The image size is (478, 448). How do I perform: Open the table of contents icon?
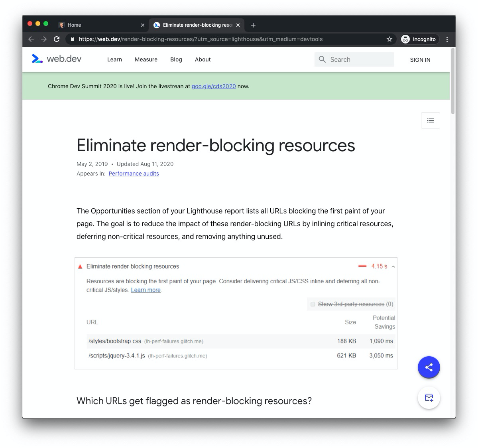[430, 120]
